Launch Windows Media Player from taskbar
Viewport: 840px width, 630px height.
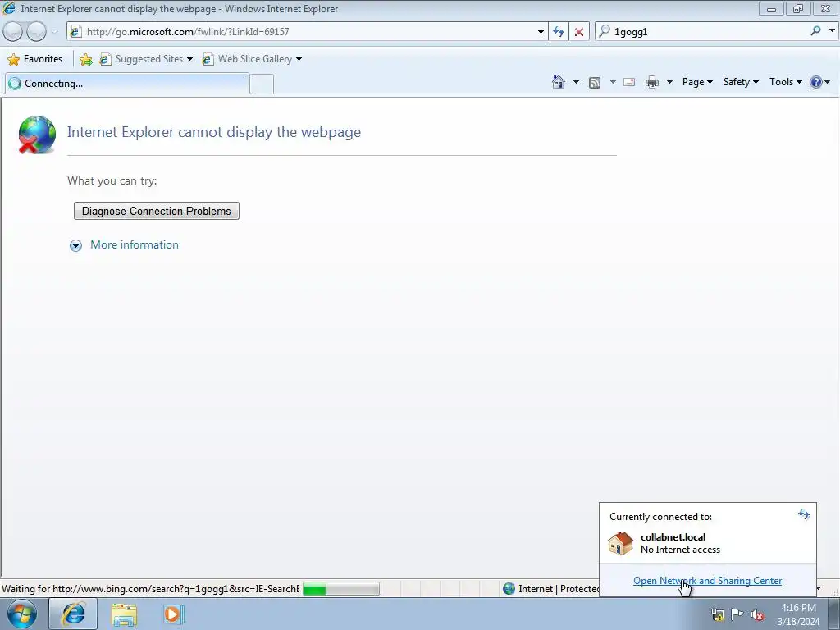(x=173, y=614)
